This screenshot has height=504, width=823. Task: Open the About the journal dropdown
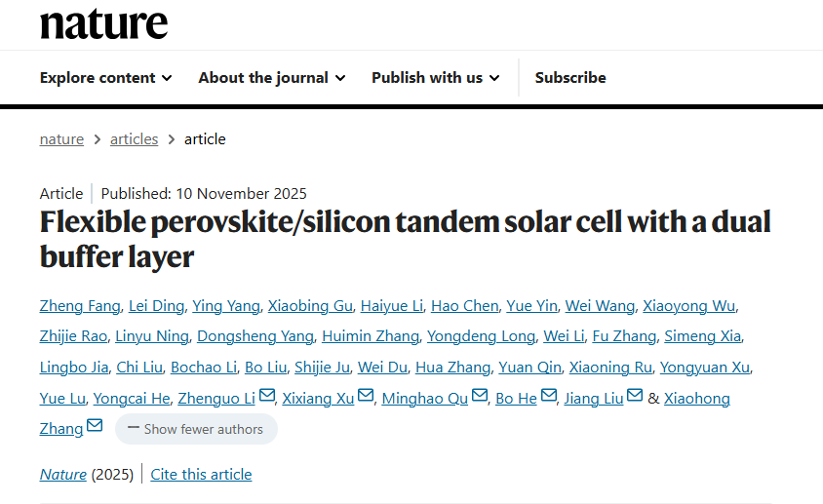pyautogui.click(x=271, y=78)
